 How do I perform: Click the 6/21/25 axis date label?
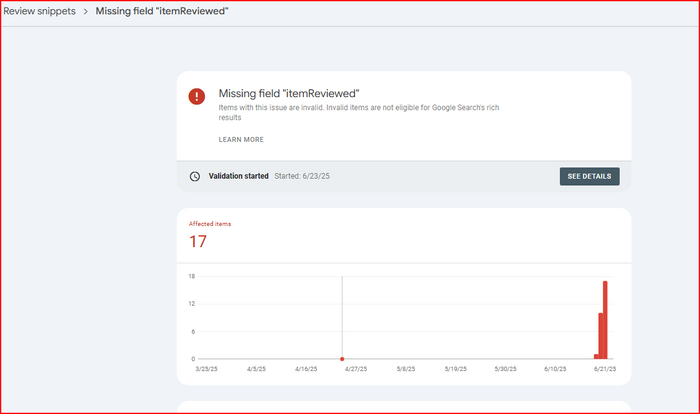click(605, 369)
